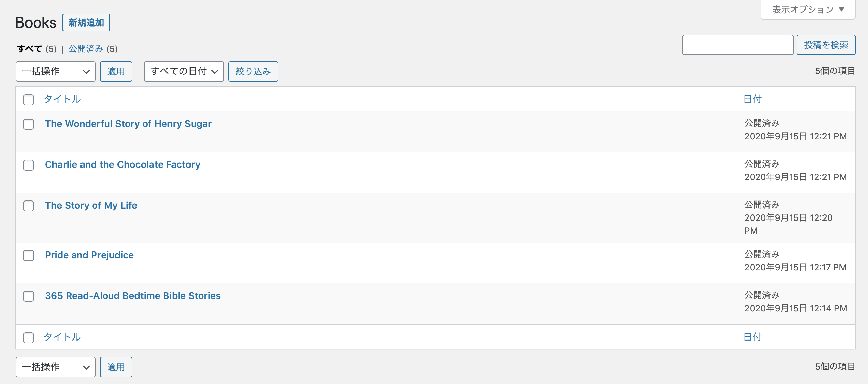This screenshot has width=868, height=384.
Task: Click the 投稿を検索 search button
Action: tap(826, 45)
